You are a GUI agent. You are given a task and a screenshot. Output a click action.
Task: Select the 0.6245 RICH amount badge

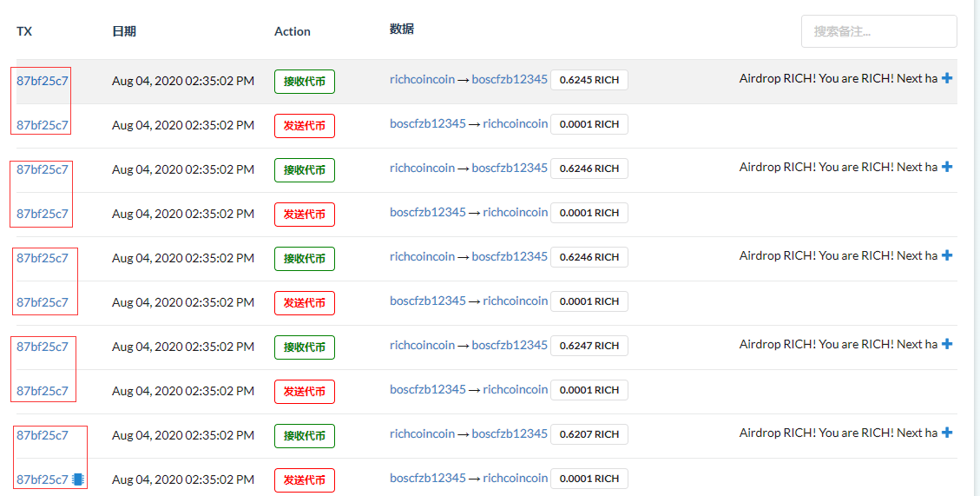click(589, 80)
